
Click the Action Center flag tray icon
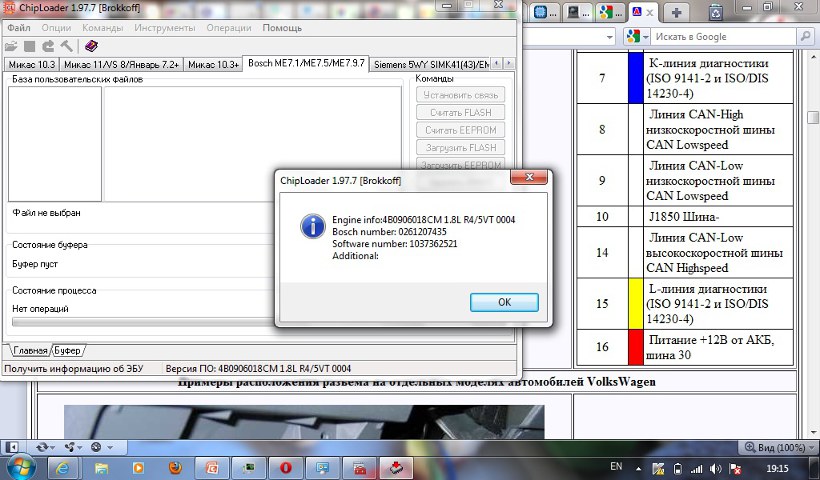735,468
